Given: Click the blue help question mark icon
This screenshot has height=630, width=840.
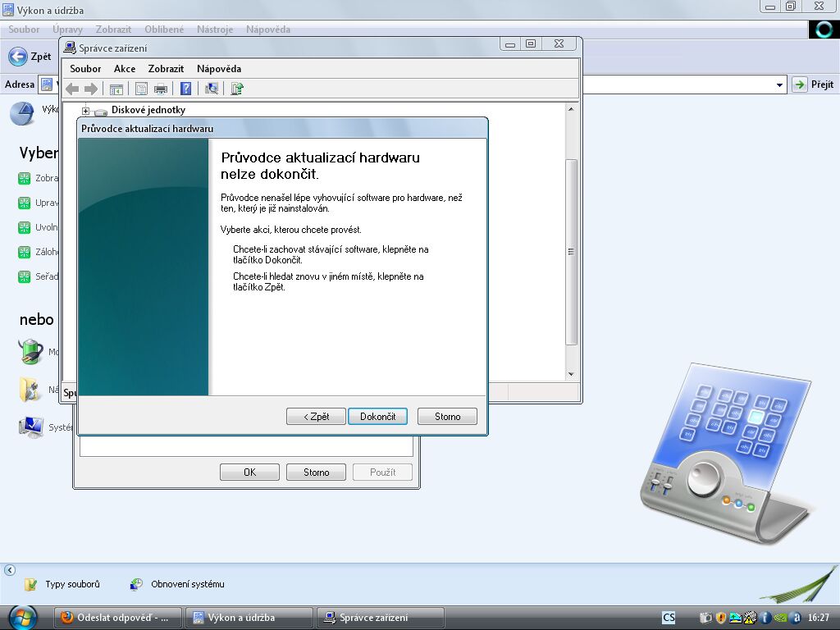Looking at the screenshot, I should (x=186, y=89).
